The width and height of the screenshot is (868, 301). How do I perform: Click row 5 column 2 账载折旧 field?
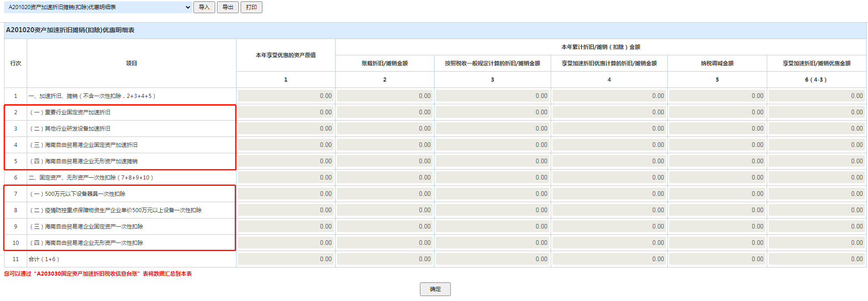(385, 161)
